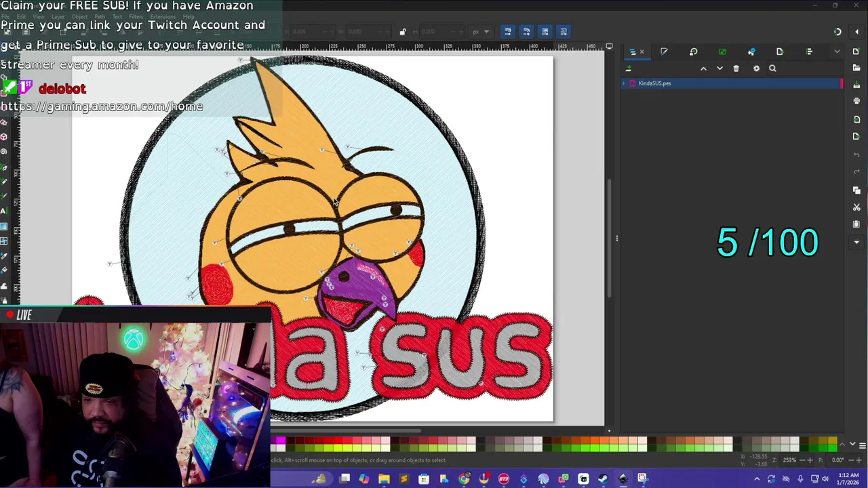Switch to the Fill and Stroke panel tab
This screenshot has height=488, width=868.
664,52
